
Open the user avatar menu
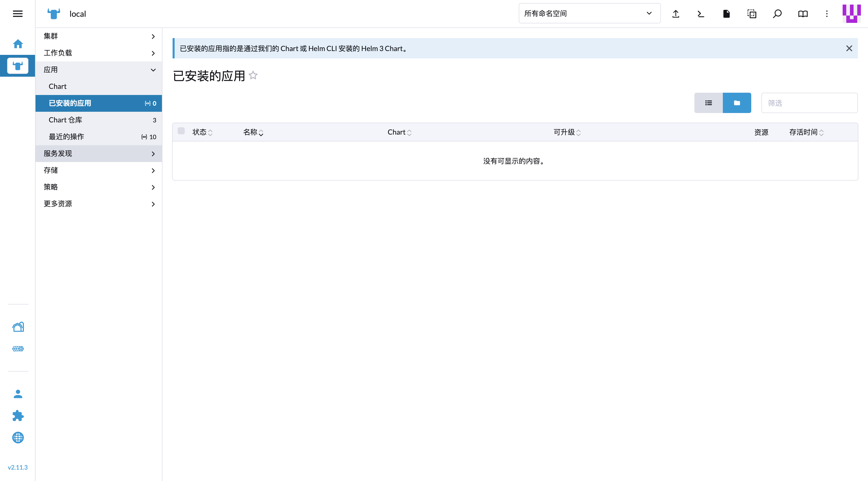[852, 13]
